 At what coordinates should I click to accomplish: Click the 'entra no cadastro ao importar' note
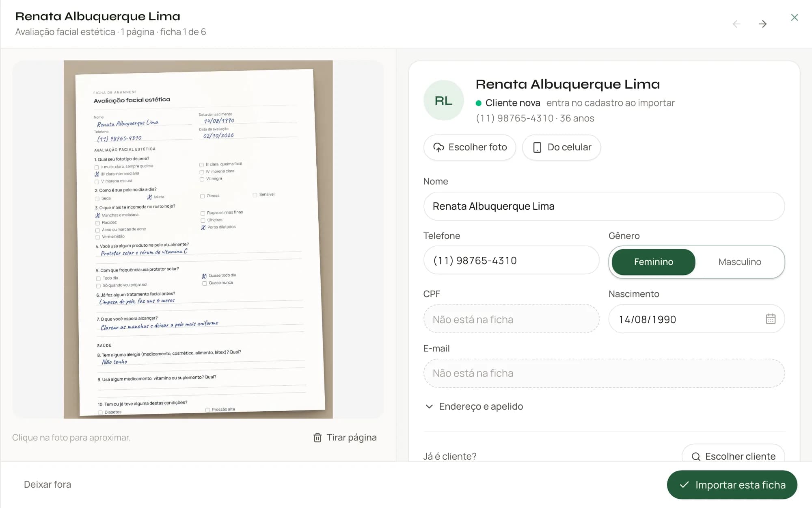coord(610,103)
